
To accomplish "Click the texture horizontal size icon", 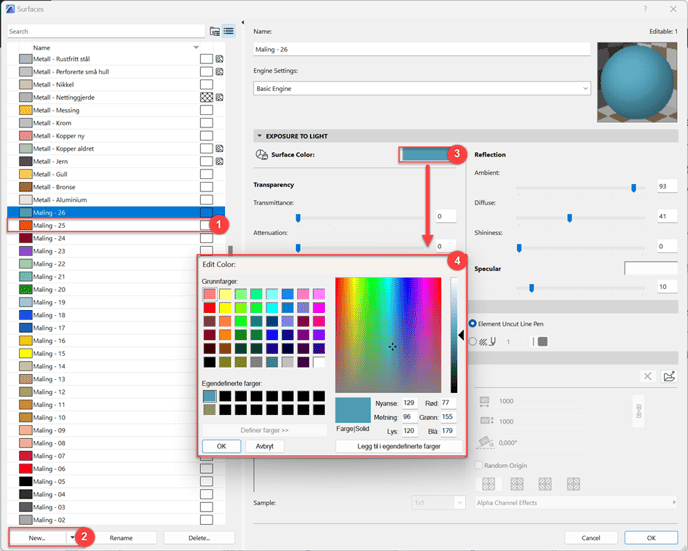I will pos(484,401).
